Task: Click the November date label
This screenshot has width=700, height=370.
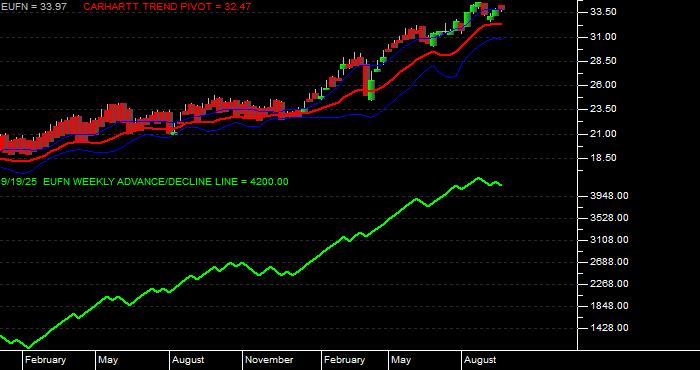Action: point(270,360)
